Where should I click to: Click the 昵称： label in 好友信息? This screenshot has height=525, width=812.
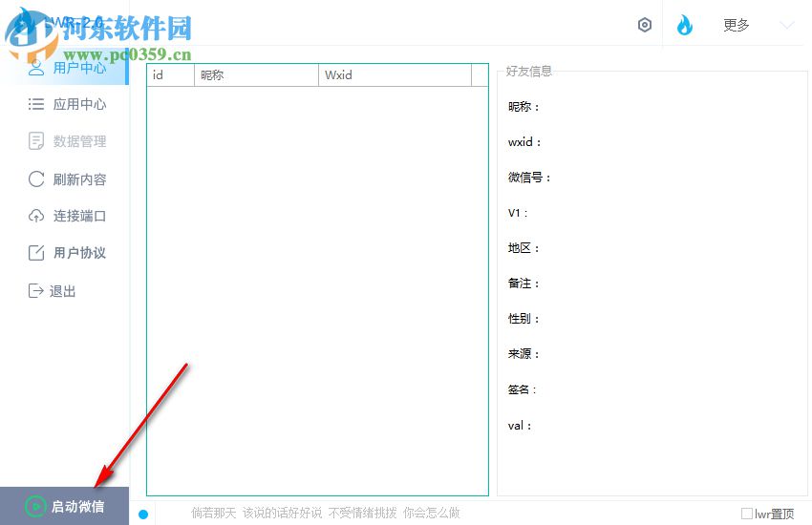point(524,107)
